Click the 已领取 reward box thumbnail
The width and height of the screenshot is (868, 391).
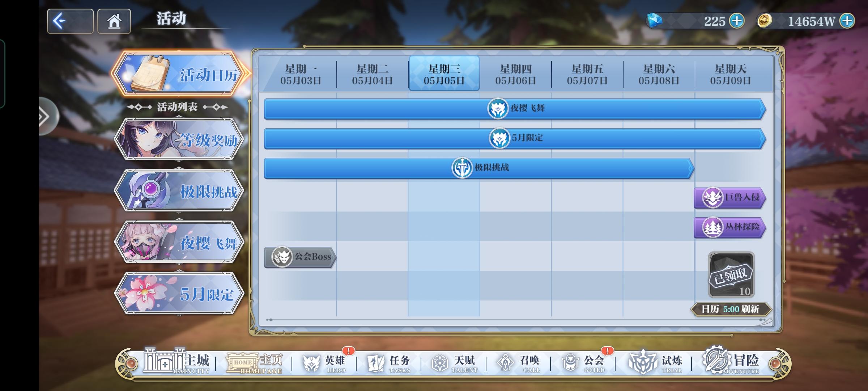point(731,275)
